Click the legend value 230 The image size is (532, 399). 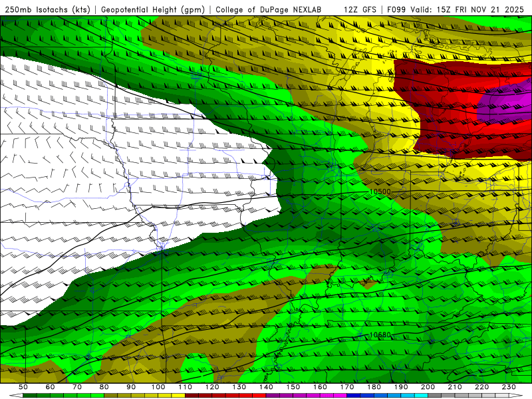pyautogui.click(x=509, y=387)
